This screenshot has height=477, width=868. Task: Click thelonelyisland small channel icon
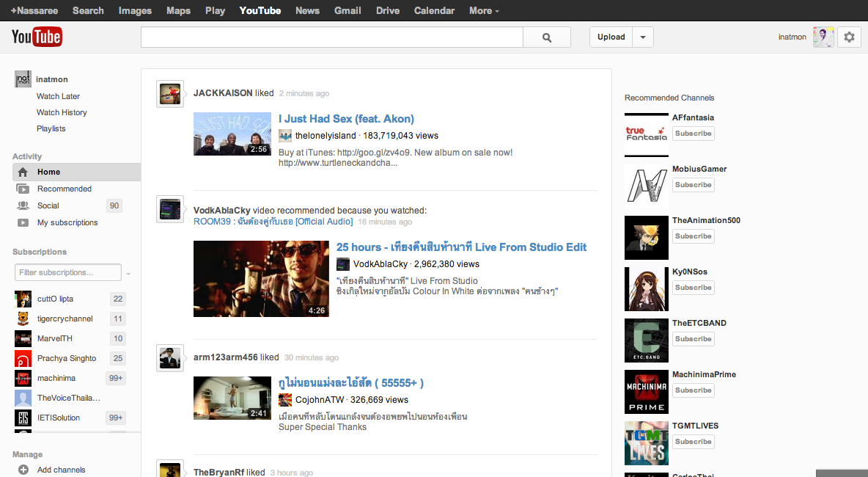(x=285, y=136)
